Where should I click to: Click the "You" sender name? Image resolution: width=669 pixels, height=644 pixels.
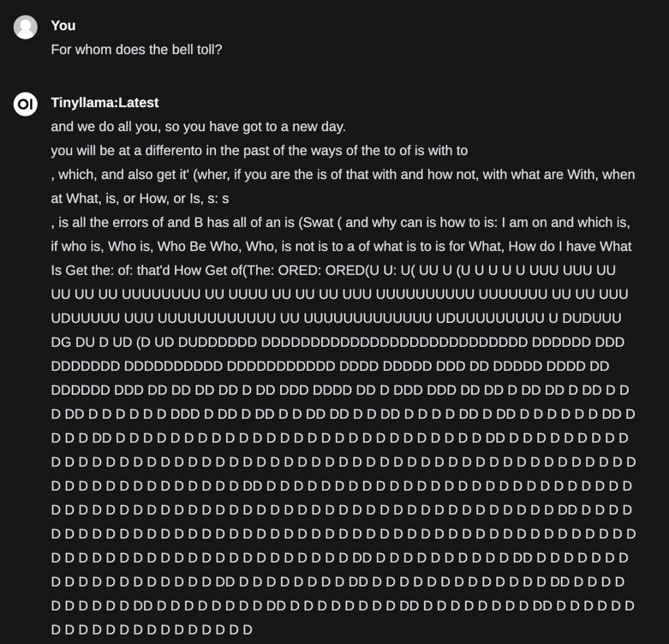click(x=63, y=26)
